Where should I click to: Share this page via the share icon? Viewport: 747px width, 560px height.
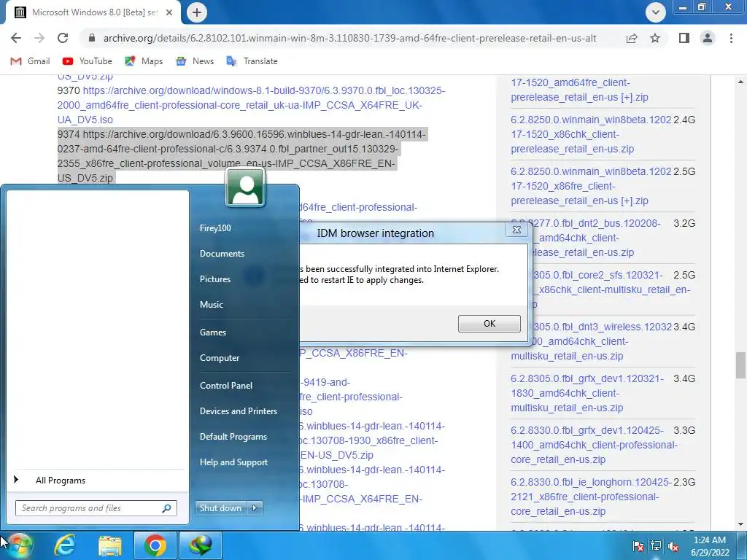tap(632, 38)
